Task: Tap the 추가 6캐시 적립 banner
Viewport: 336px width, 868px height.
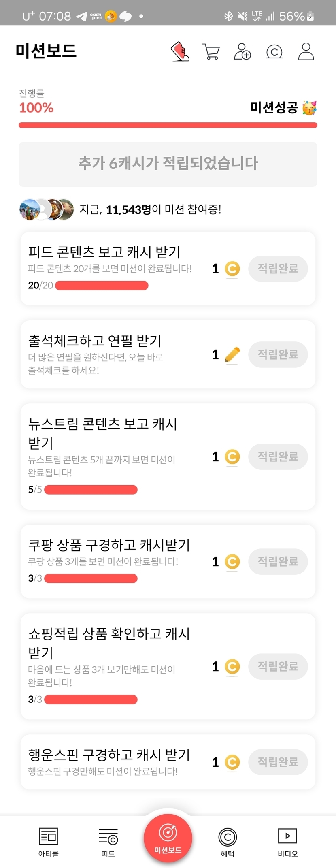Action: pyautogui.click(x=168, y=164)
